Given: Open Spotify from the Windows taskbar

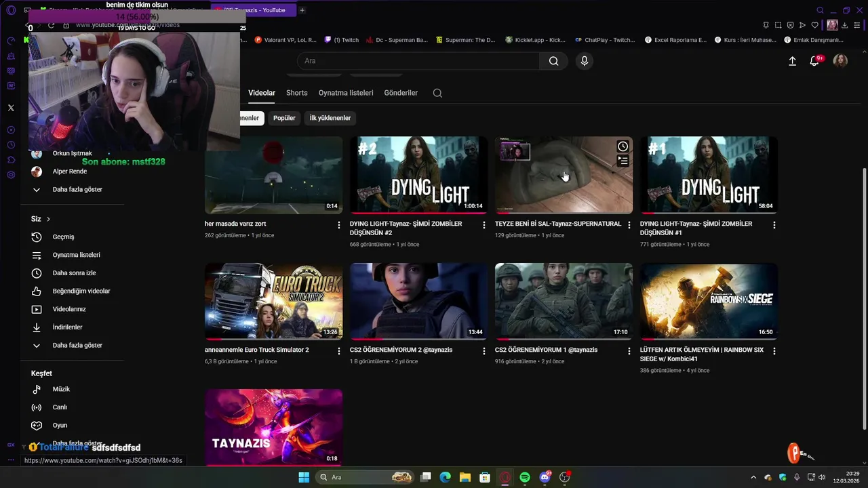Looking at the screenshot, I should 525,477.
